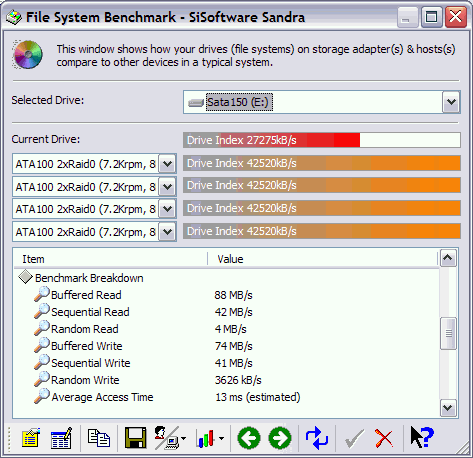The height and width of the screenshot is (458, 473).
Task: Select the Average Access Time row label
Action: tap(102, 397)
